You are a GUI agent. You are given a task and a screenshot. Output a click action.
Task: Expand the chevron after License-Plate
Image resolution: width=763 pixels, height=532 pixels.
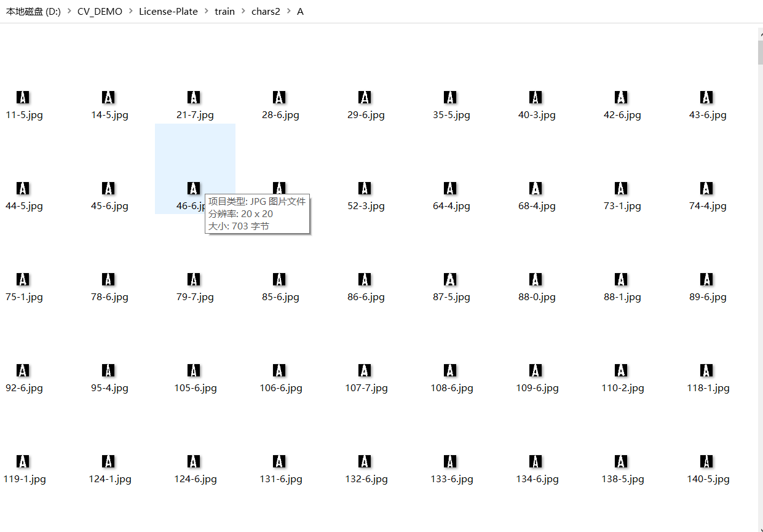[x=206, y=12]
